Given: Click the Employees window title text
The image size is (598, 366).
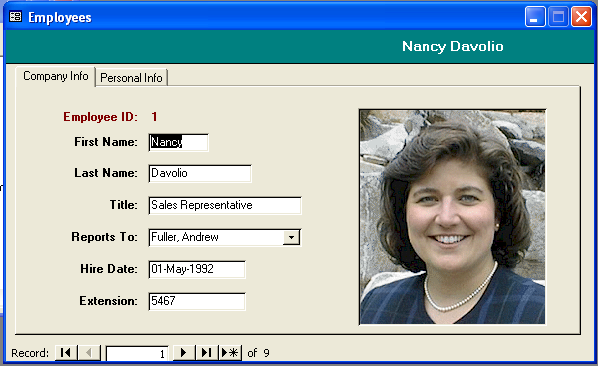Looking at the screenshot, I should point(60,18).
